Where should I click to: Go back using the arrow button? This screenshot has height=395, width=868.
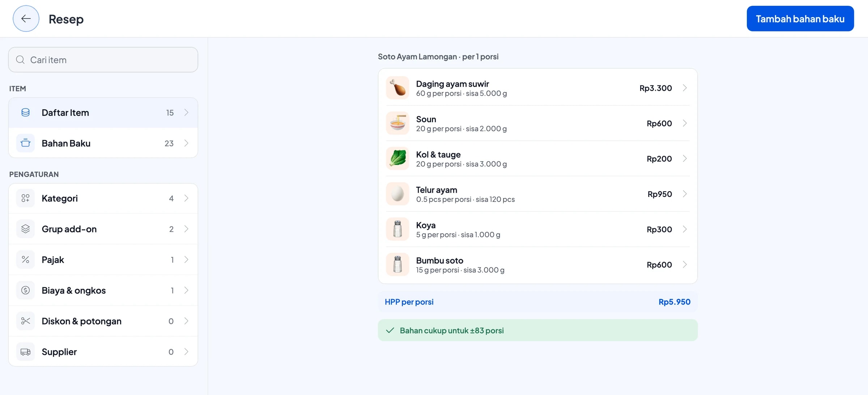click(x=26, y=18)
